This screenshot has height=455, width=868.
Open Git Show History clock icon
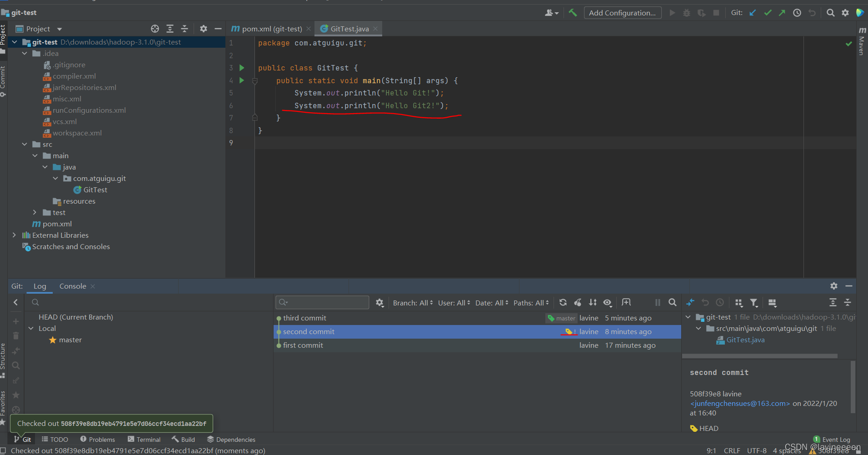click(x=797, y=13)
